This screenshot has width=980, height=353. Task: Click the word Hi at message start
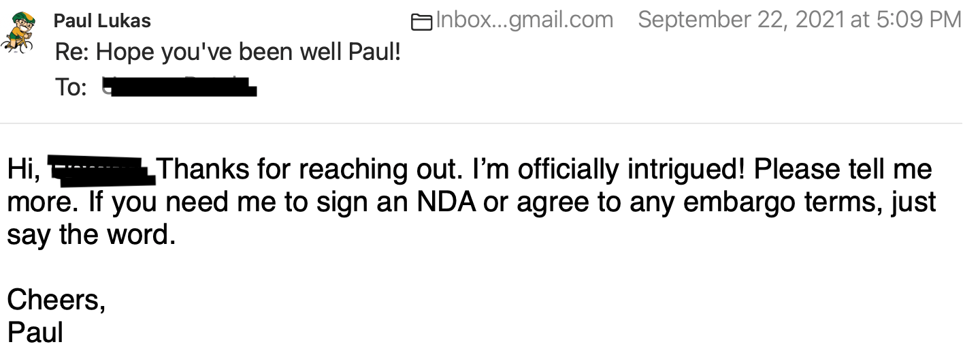pyautogui.click(x=22, y=170)
